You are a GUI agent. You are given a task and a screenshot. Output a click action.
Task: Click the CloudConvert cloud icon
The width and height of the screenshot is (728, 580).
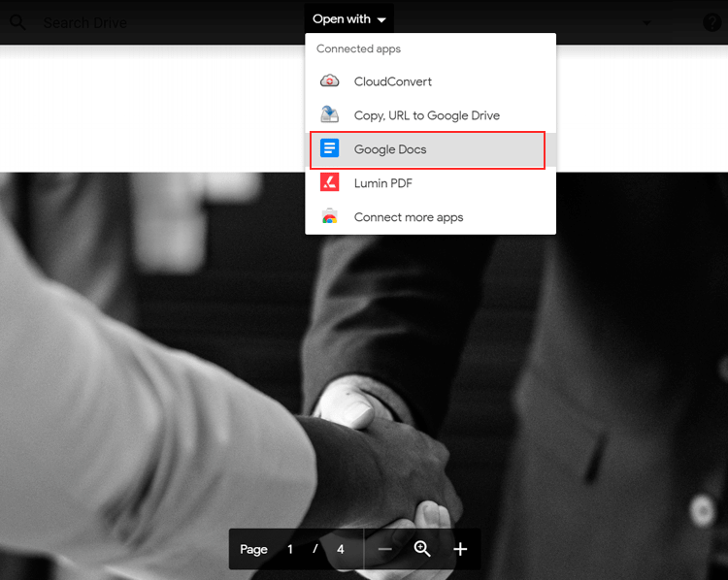[330, 81]
